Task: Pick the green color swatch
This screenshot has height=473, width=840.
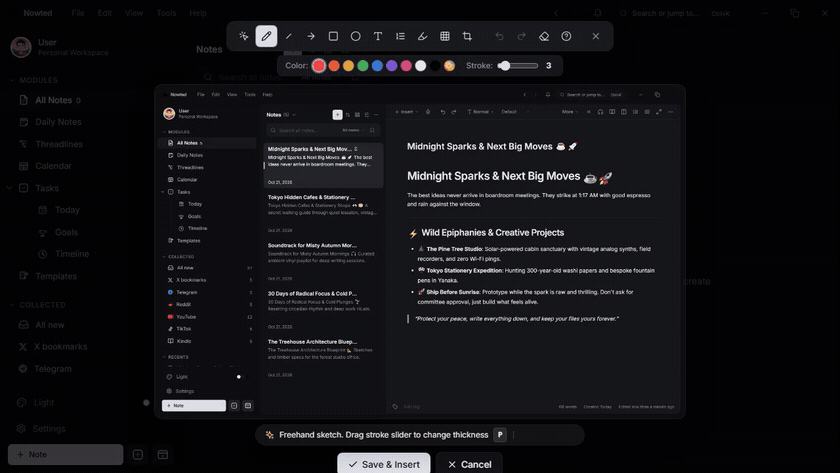Action: point(363,65)
